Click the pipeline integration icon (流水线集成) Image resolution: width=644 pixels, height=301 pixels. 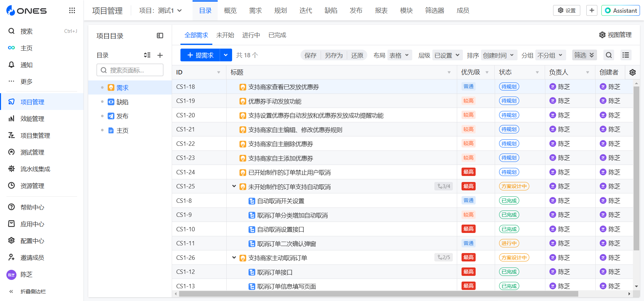11,169
